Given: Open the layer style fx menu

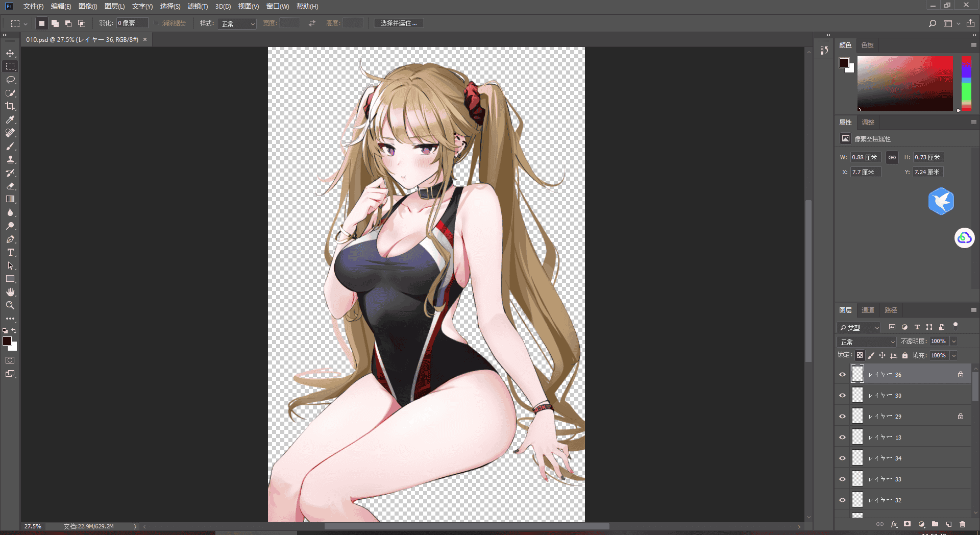Looking at the screenshot, I should (x=894, y=524).
